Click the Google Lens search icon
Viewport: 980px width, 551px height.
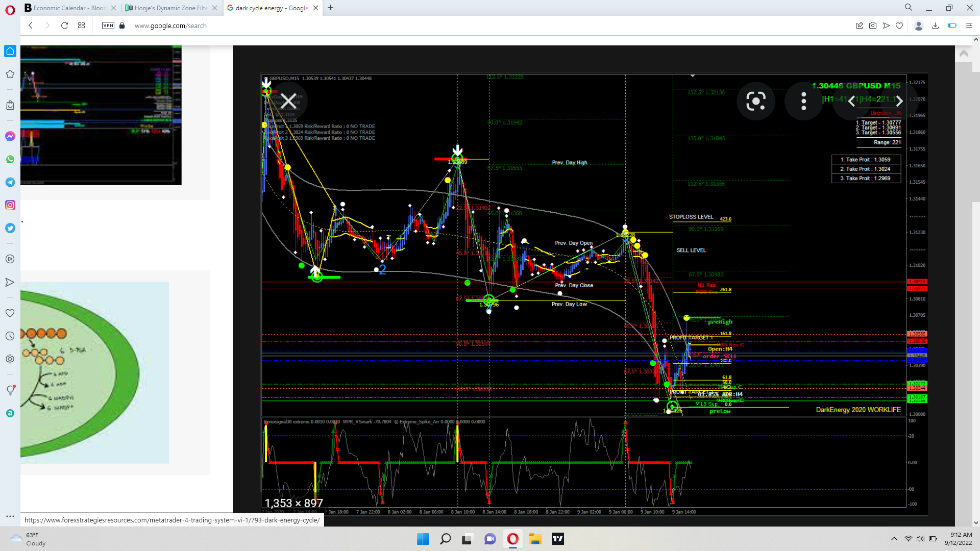tap(755, 101)
